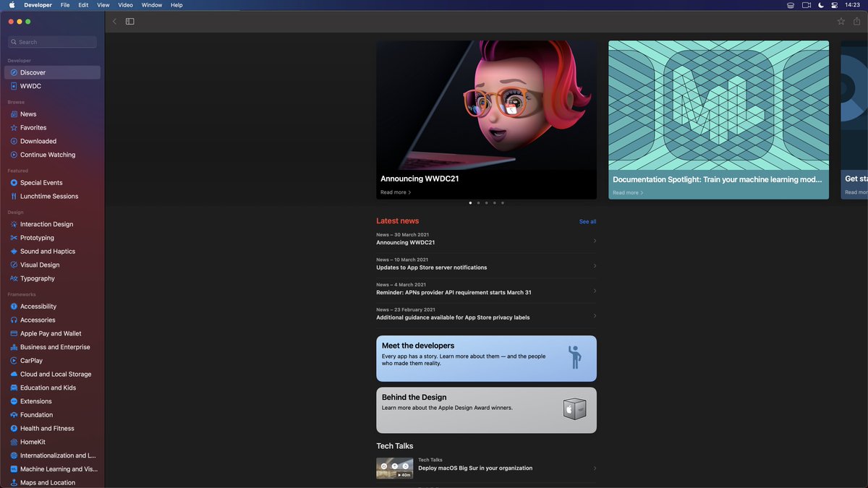Open the Announcing WWDC21 featured card
This screenshot has width=868, height=488.
tap(486, 120)
